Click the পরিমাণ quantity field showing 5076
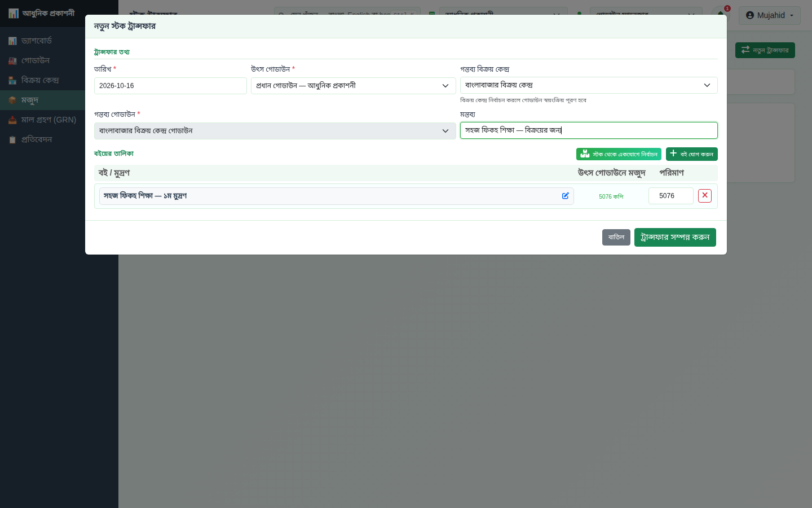This screenshot has height=508, width=812. (671, 196)
